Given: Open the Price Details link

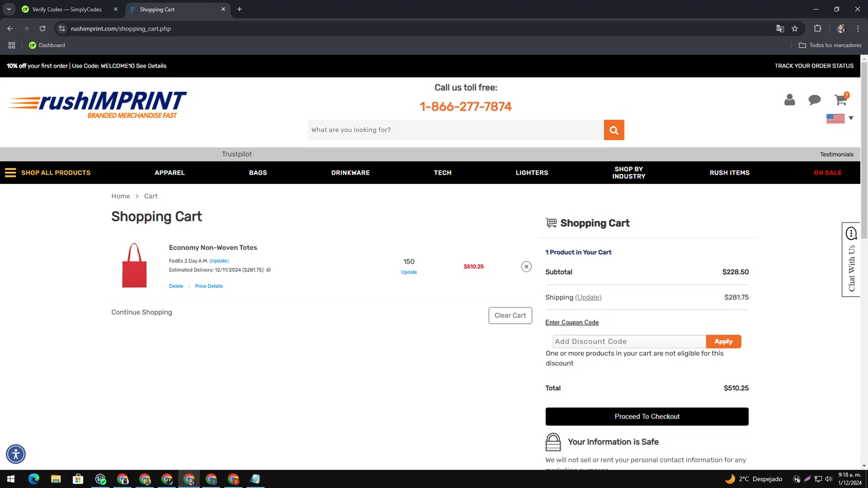Looking at the screenshot, I should tap(209, 286).
